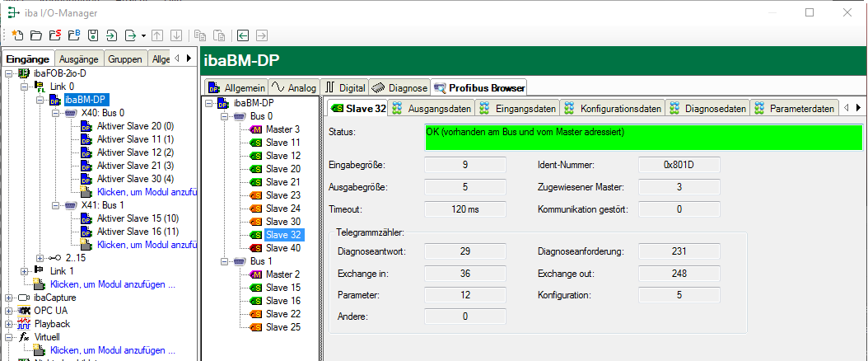Collapse Bus 0 in Profibus Browser tree
This screenshot has height=361, width=868.
pos(224,117)
